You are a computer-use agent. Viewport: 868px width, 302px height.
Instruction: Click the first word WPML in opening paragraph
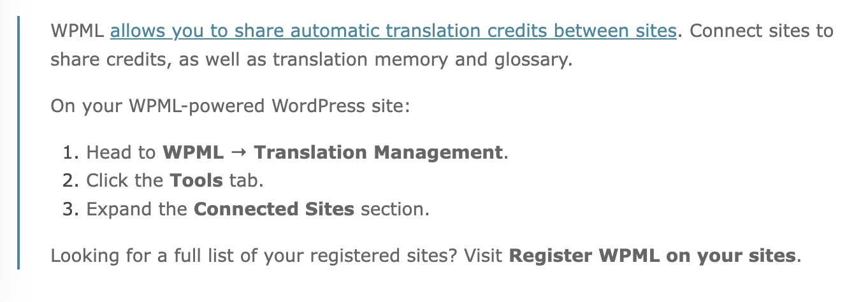click(76, 31)
